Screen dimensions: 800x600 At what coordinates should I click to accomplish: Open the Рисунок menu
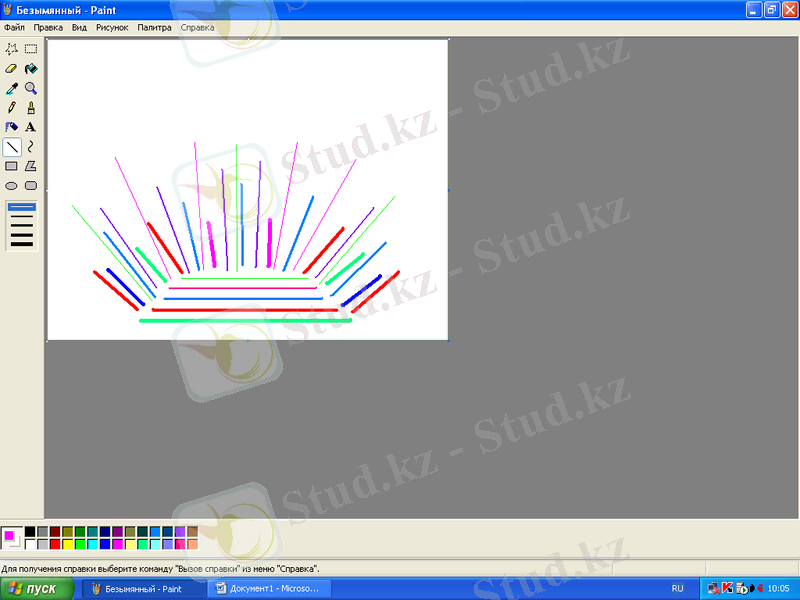click(112, 28)
